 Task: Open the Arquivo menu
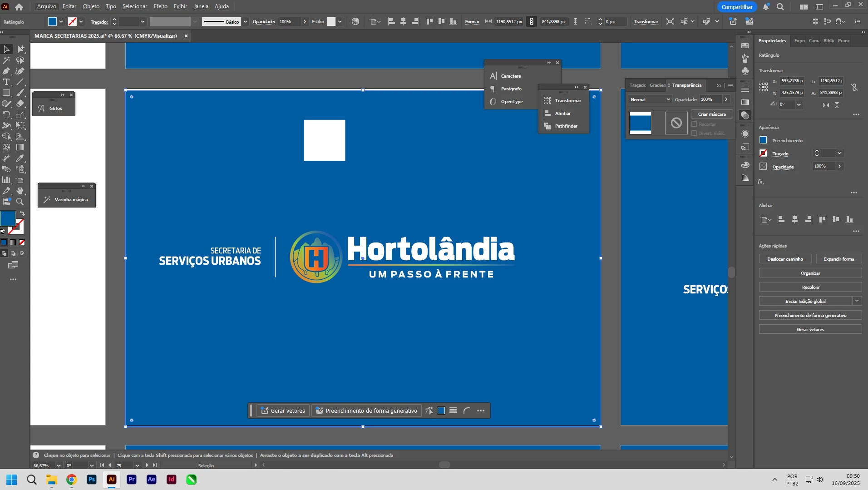(47, 6)
